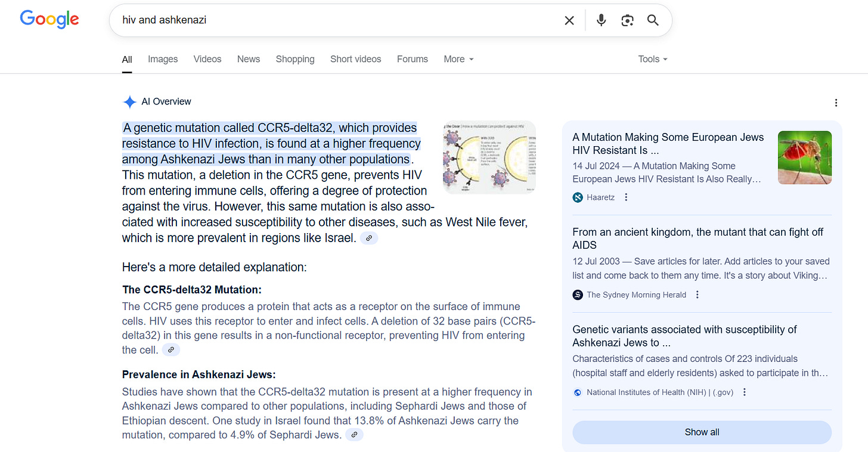The height and width of the screenshot is (452, 868).
Task: Open three-dot menu beside Haaretz
Action: tap(626, 197)
